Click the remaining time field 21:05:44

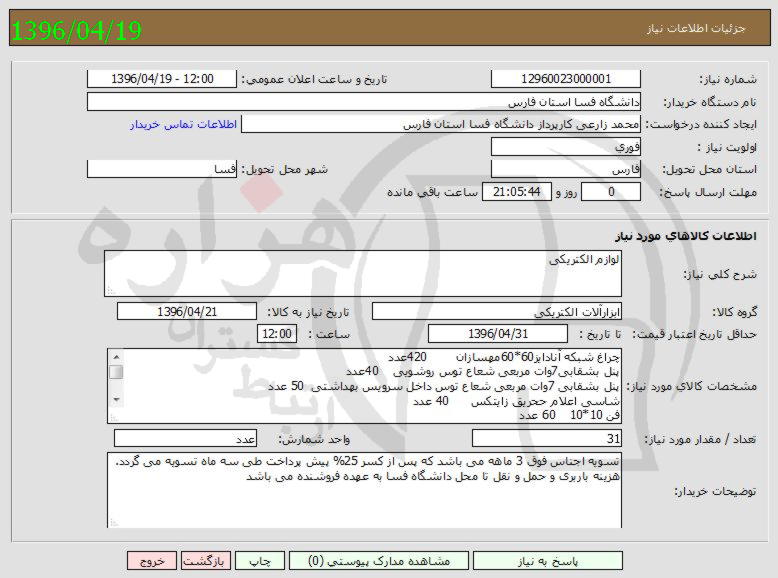pyautogui.click(x=517, y=192)
